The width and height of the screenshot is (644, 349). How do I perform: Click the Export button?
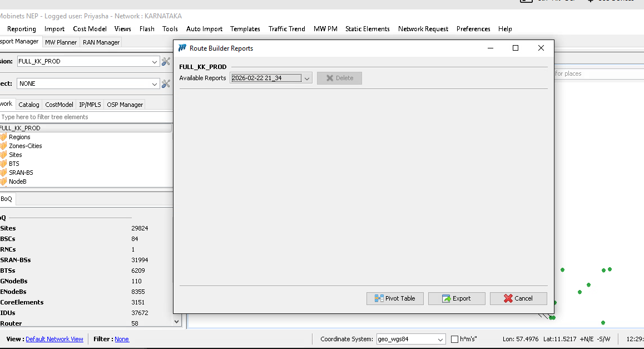[456, 298]
